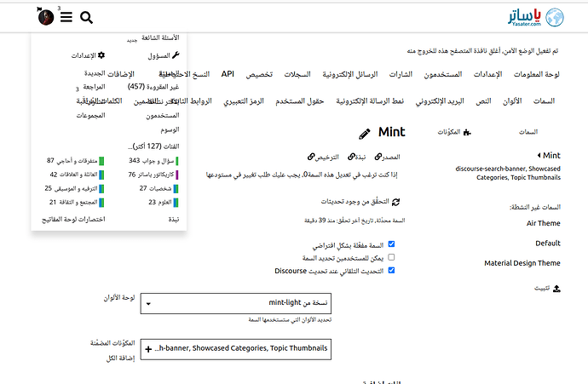Click إضافة الكل add all link
This screenshot has height=384, width=588.
pyautogui.click(x=120, y=358)
